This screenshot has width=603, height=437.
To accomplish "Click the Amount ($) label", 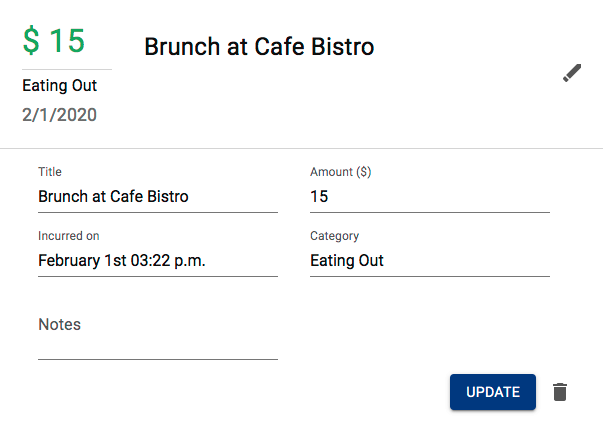I will tap(340, 172).
